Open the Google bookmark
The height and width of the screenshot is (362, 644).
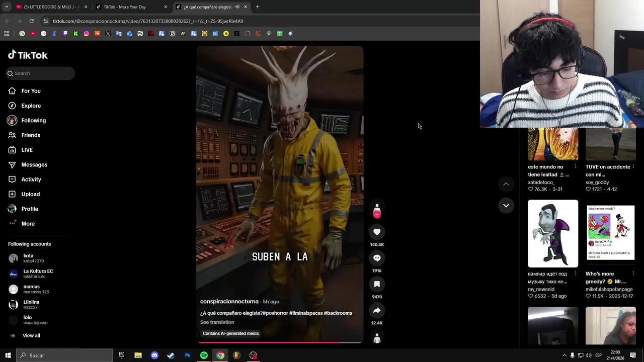pyautogui.click(x=22, y=34)
